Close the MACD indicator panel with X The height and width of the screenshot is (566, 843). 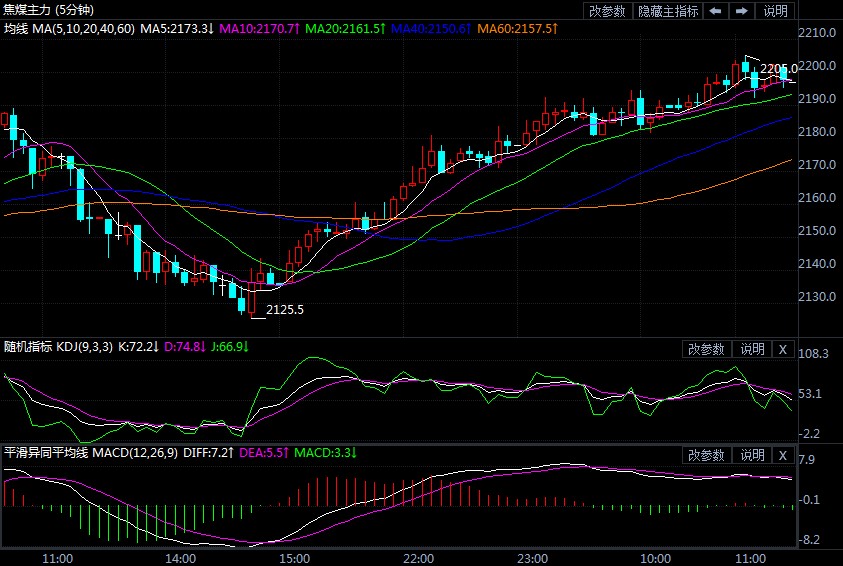pyautogui.click(x=783, y=455)
